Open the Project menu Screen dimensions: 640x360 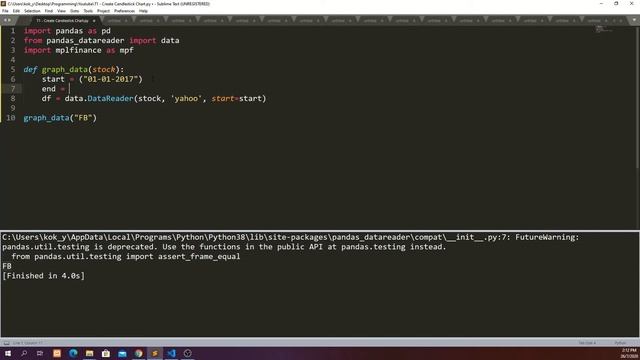point(103,11)
